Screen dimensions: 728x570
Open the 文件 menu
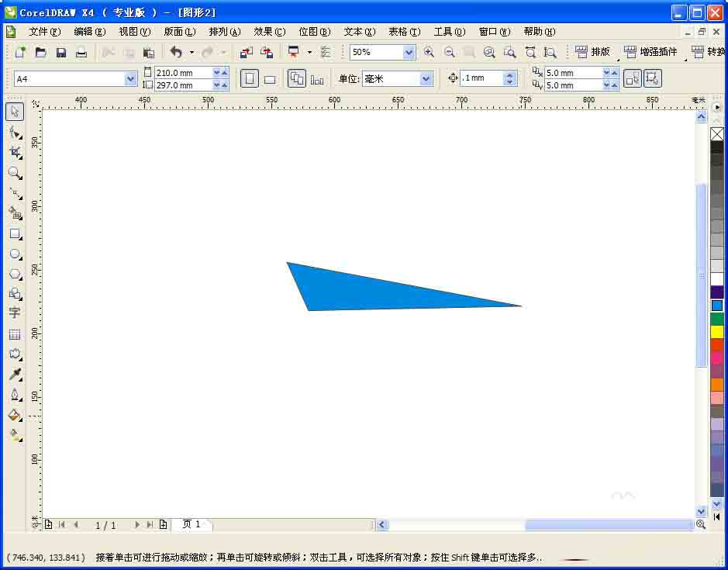coord(45,32)
